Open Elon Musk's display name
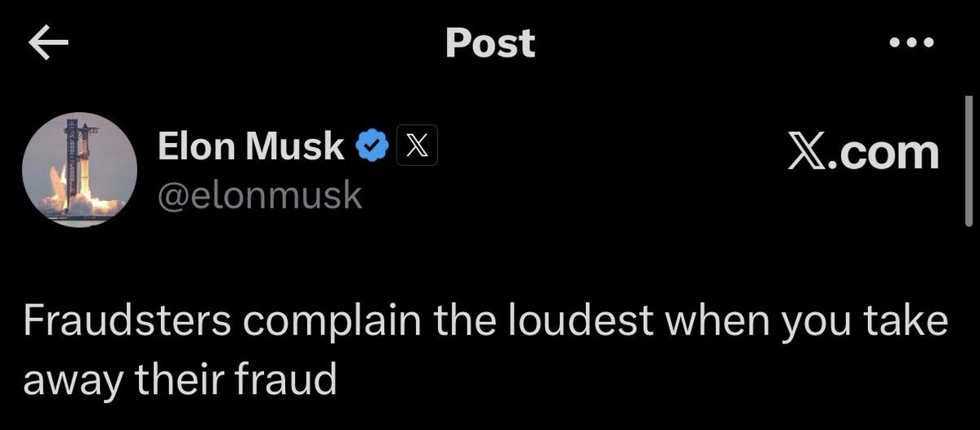This screenshot has height=430, width=980. coord(251,147)
